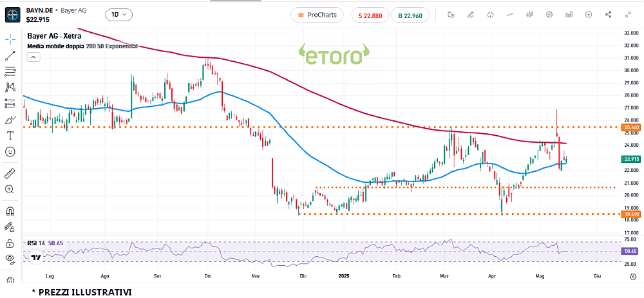This screenshot has height=298, width=644.
Task: Open the 1D timeframe dropdown
Action: [x=118, y=15]
